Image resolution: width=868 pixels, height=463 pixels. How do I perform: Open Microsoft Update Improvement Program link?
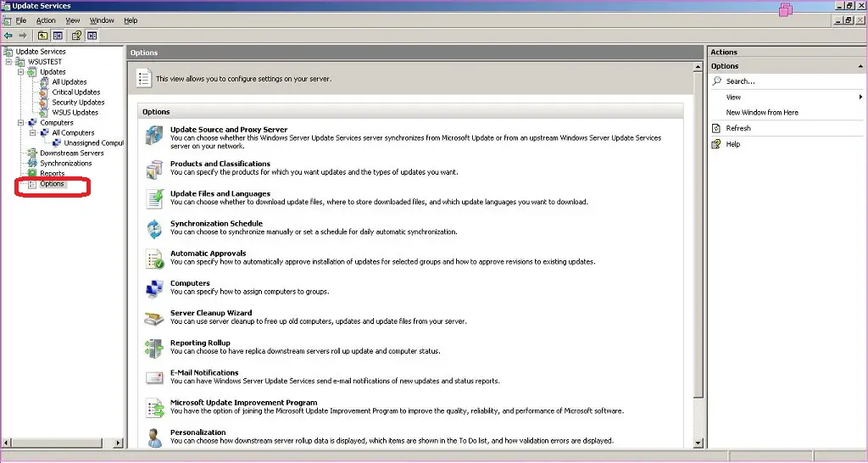243,403
